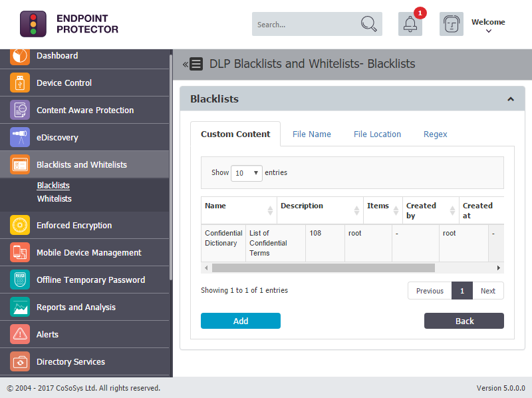Switch to the File Location tab
This screenshot has height=398, width=532.
(377, 134)
